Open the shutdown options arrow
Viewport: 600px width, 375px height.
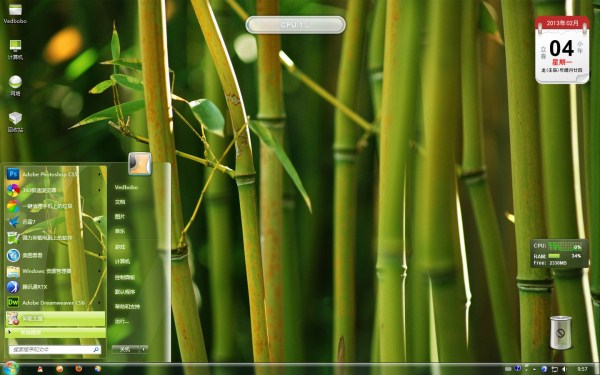pos(144,349)
